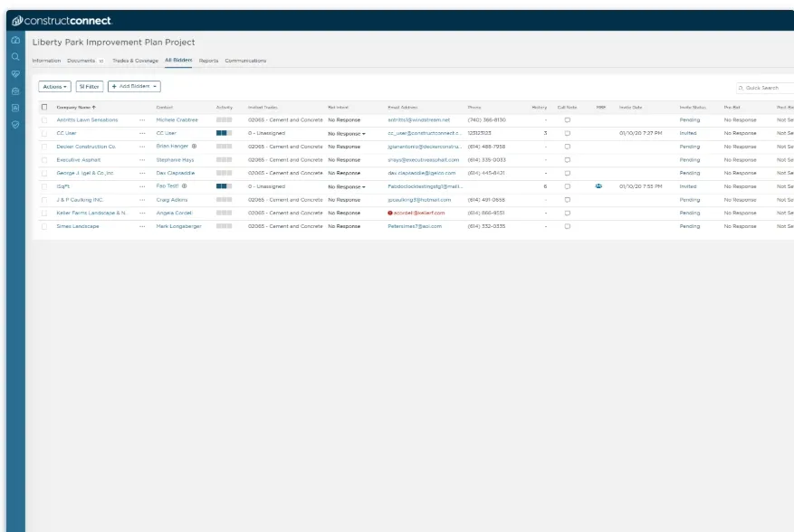The height and width of the screenshot is (532, 794).
Task: Open the three-dot menu for Simes Landscape
Action: [x=142, y=226]
